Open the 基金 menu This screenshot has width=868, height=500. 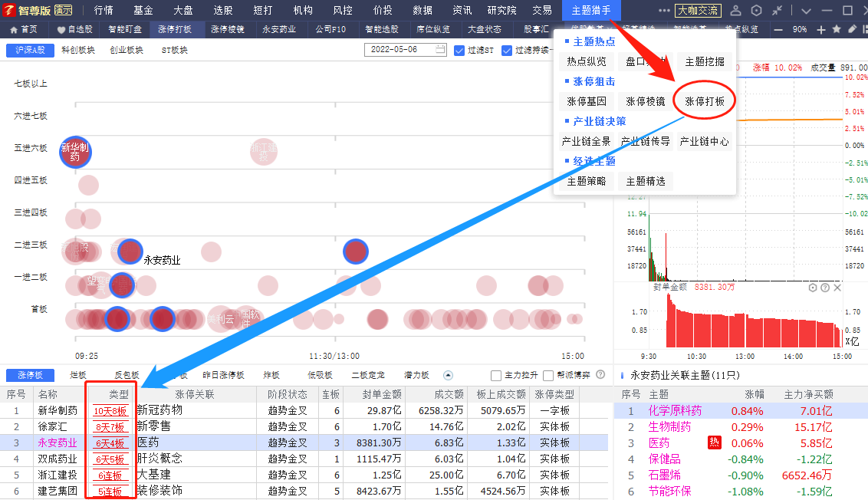(x=143, y=11)
